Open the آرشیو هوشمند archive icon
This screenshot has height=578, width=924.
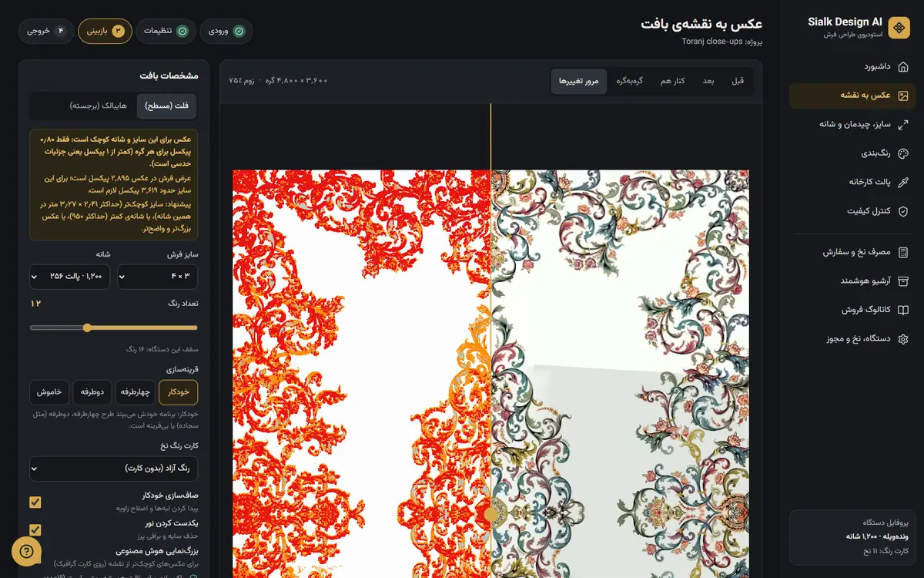903,281
